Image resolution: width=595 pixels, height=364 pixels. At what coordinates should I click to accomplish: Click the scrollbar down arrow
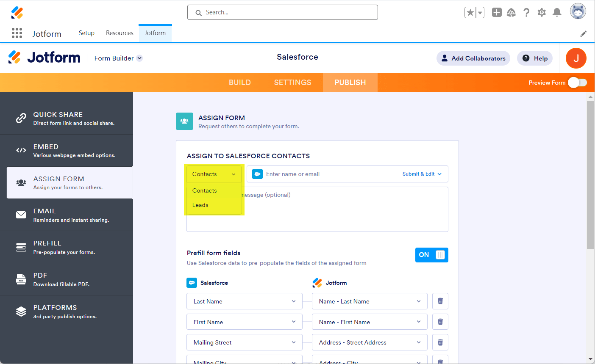591,359
